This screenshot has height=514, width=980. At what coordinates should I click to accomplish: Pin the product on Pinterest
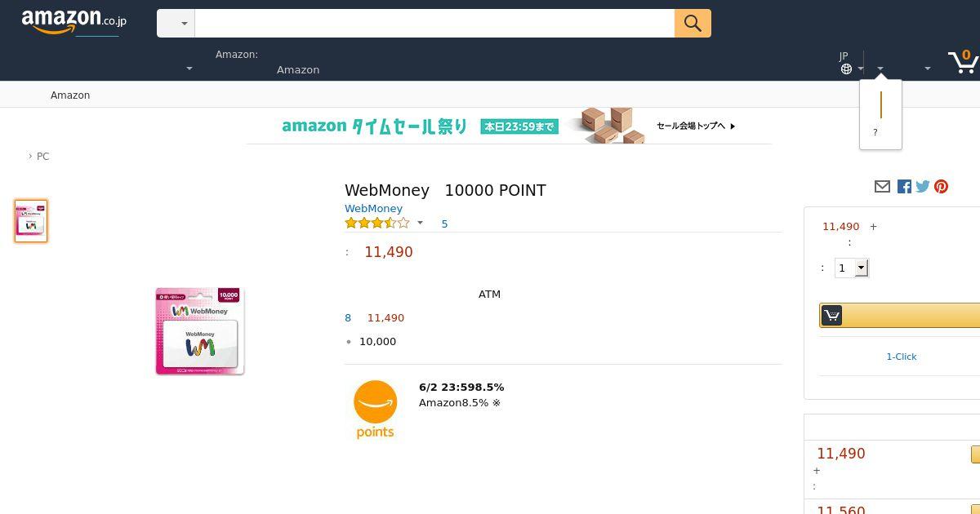coord(942,187)
